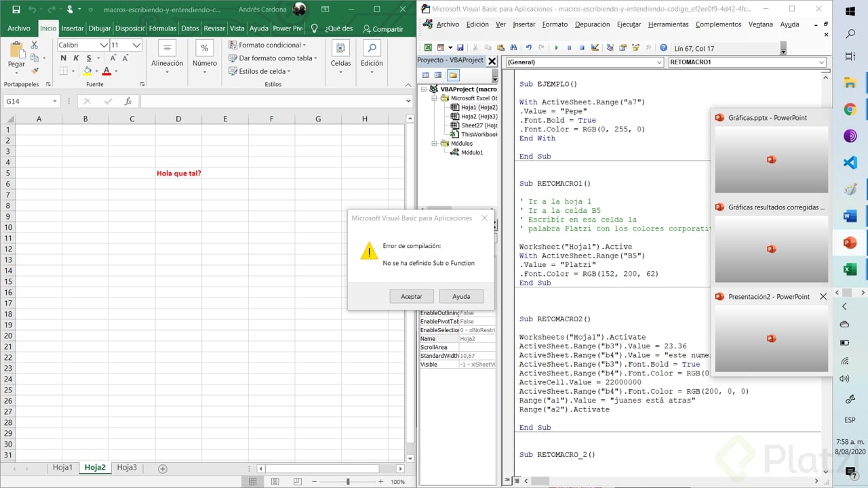This screenshot has height=488, width=868.
Task: Click View Object icon in the Proyecto panel
Action: (x=438, y=75)
